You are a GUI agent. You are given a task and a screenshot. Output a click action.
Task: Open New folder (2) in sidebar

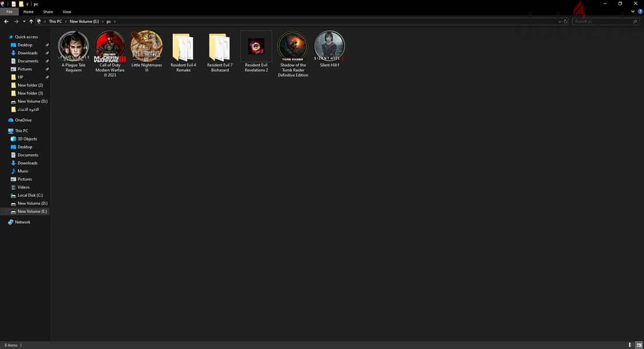[30, 86]
